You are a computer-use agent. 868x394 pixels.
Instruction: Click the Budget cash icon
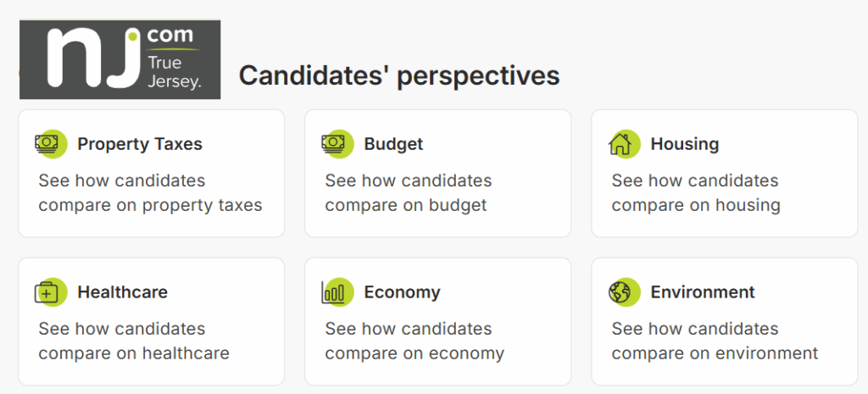337,144
